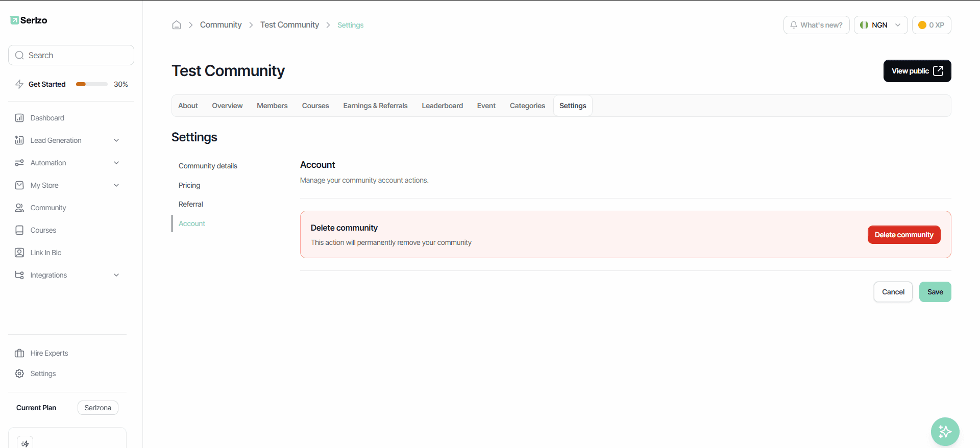This screenshot has height=448, width=980.
Task: Switch to the About tab
Action: coord(188,106)
